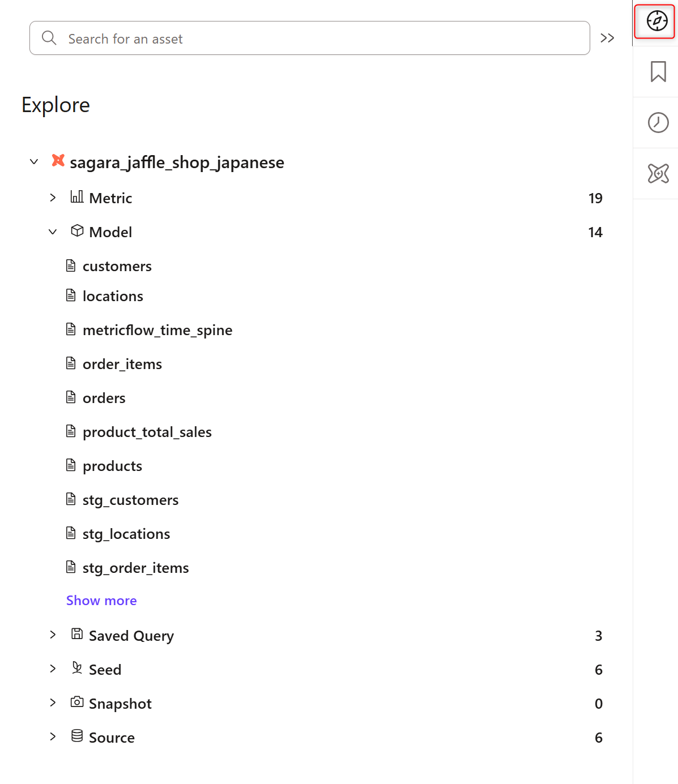This screenshot has width=678, height=784.
Task: Click the Model cube icon
Action: (x=77, y=230)
